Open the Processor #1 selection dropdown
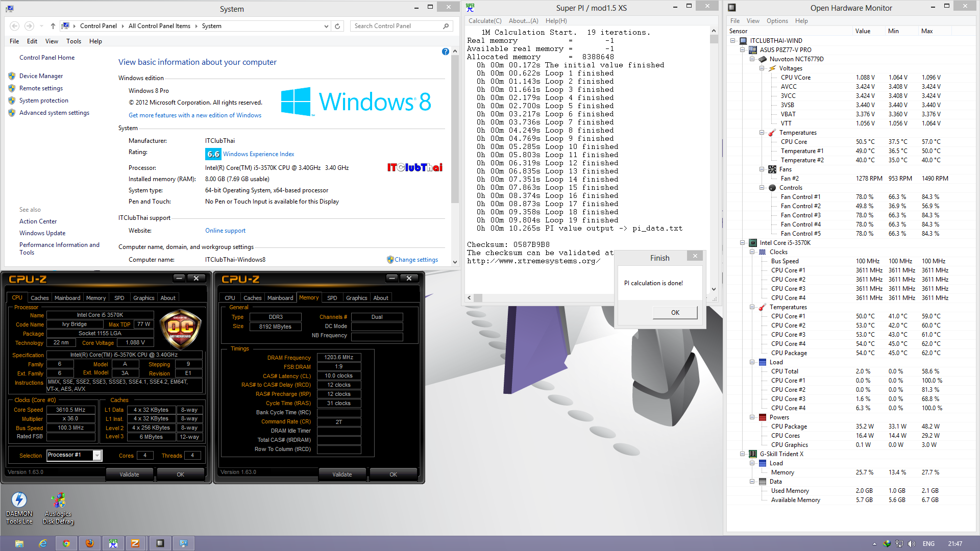Screen dimensions: 980x551 point(97,456)
